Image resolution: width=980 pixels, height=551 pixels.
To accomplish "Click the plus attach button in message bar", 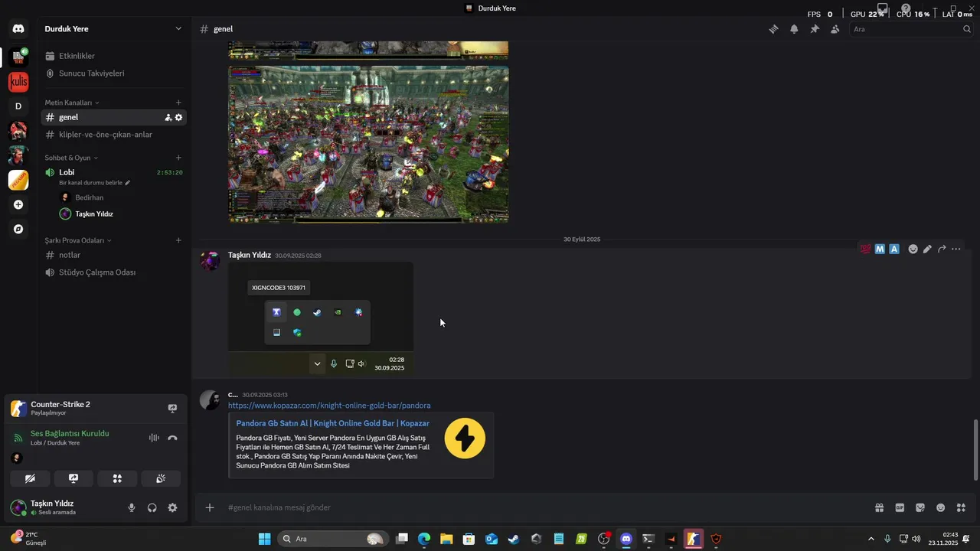I will pyautogui.click(x=210, y=507).
